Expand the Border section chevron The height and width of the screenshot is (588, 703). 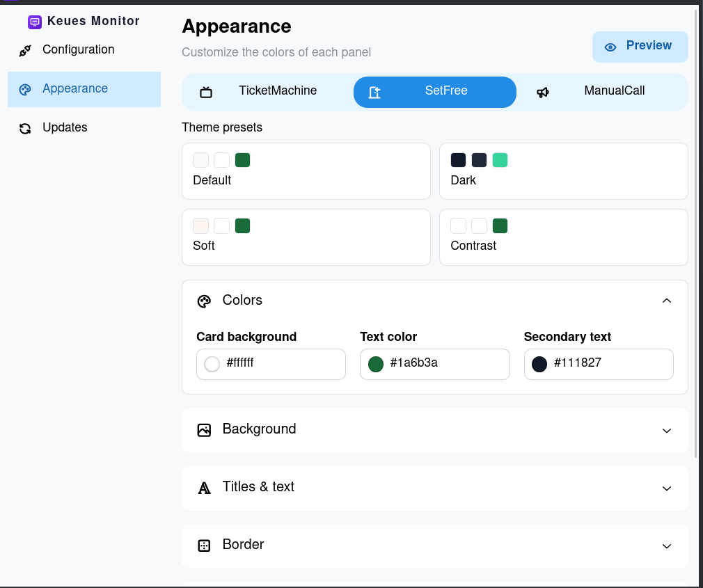point(667,546)
